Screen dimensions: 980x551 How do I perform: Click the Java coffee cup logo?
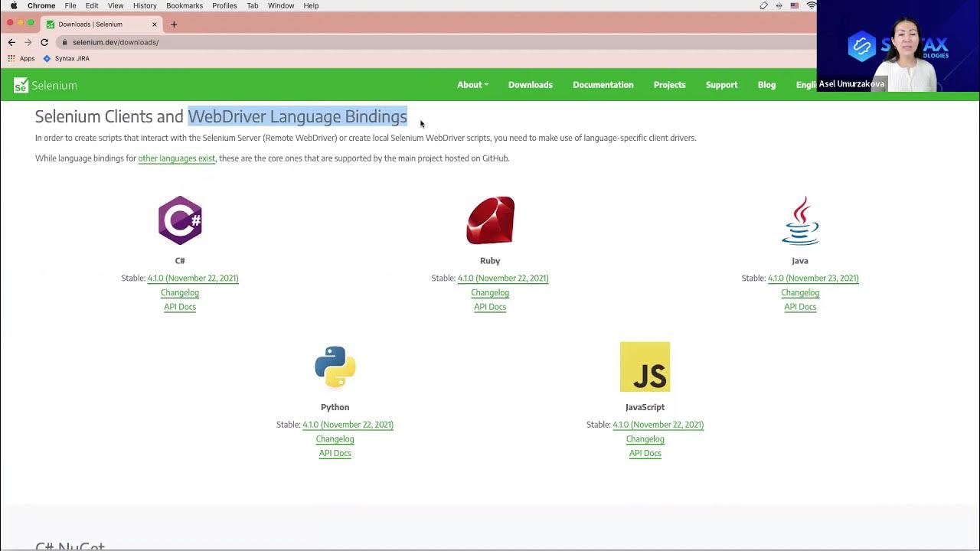[x=800, y=220]
